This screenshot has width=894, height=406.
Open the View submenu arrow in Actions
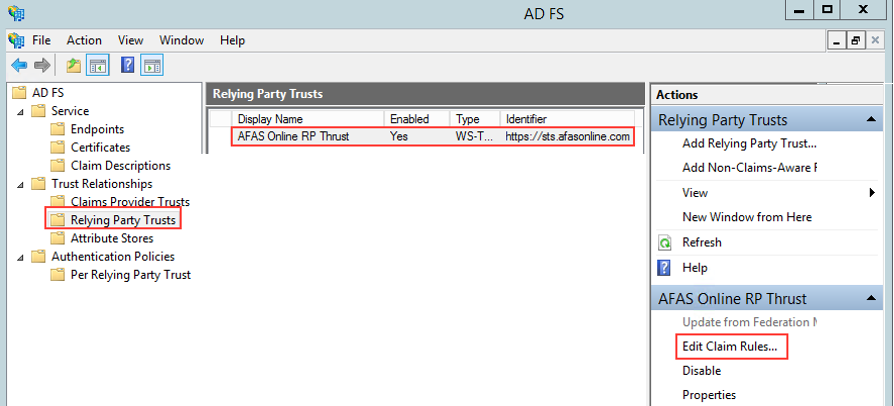(x=872, y=193)
